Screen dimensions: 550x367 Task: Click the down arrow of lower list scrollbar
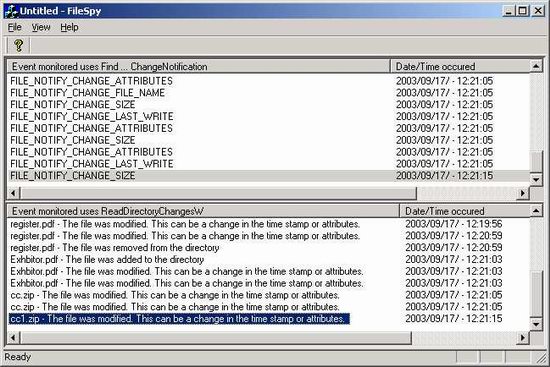(536, 324)
